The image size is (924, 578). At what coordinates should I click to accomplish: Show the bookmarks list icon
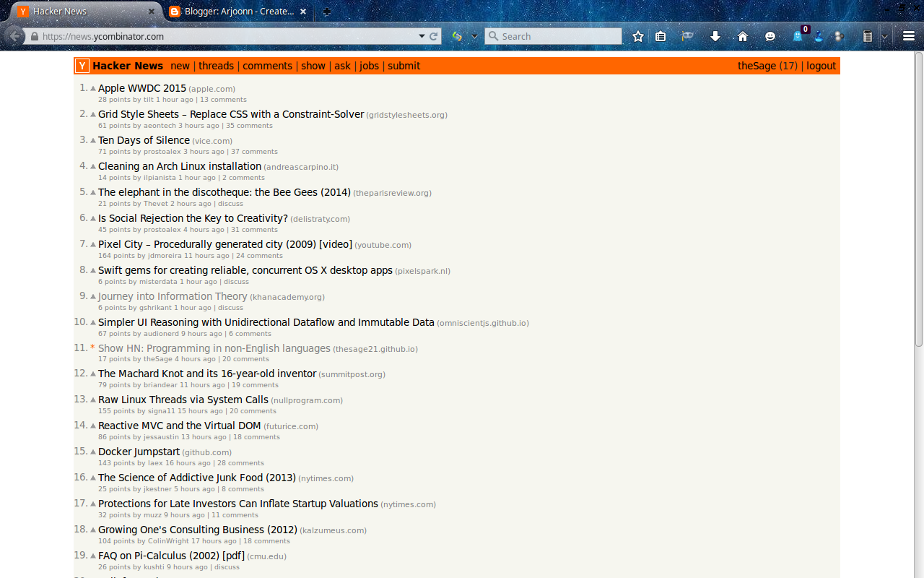[x=661, y=36]
